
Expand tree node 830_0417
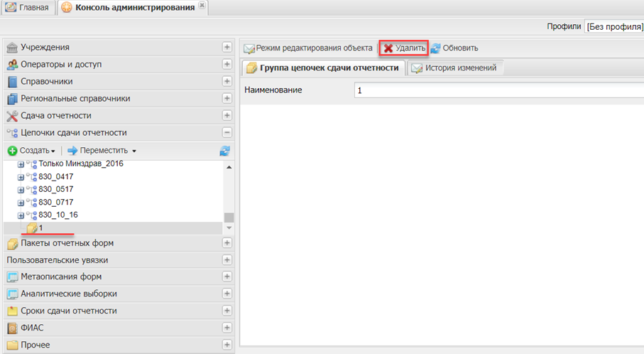pos(21,178)
